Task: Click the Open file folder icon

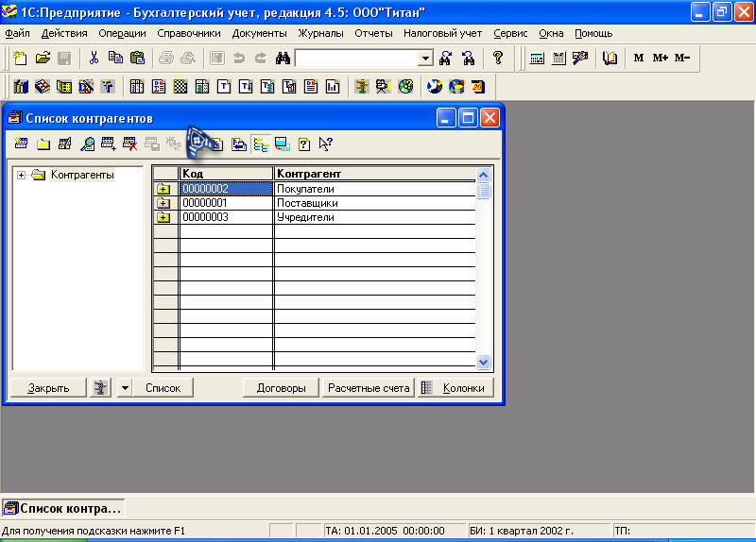Action: 43,59
